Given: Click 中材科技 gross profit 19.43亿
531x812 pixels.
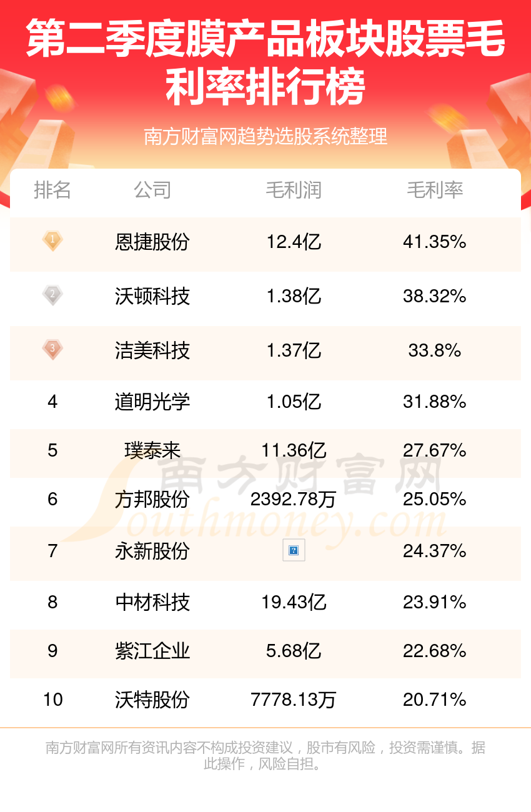Looking at the screenshot, I should [x=294, y=602].
